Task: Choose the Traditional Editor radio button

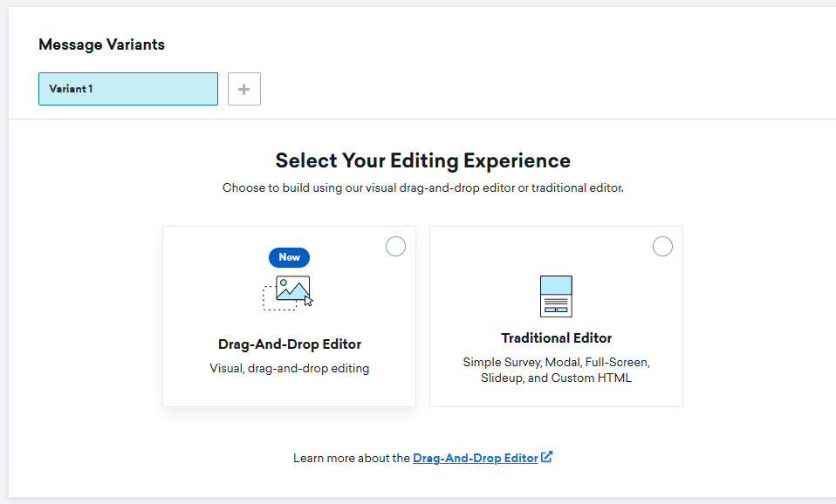Action: tap(662, 247)
